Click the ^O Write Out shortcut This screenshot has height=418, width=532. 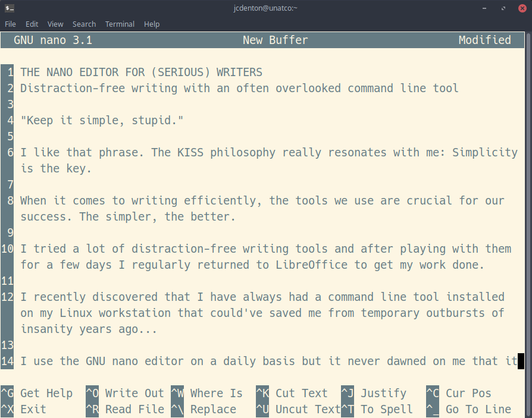[x=125, y=393]
